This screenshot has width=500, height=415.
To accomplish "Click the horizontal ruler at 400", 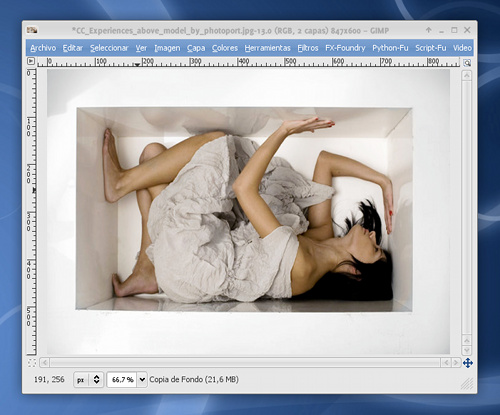I will (243, 62).
